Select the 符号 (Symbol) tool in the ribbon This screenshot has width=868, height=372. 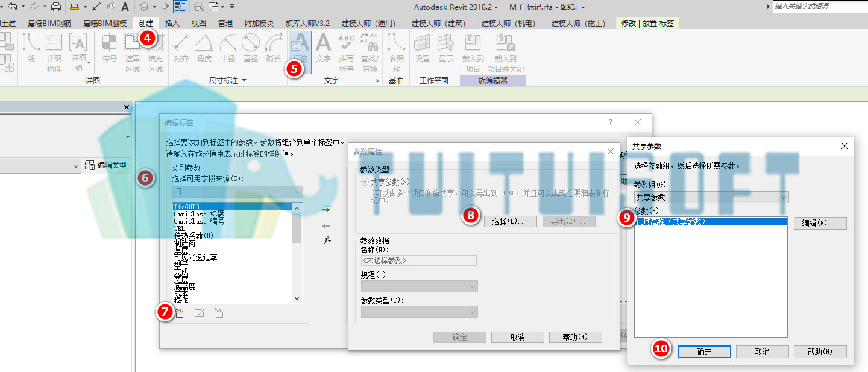pos(109,48)
